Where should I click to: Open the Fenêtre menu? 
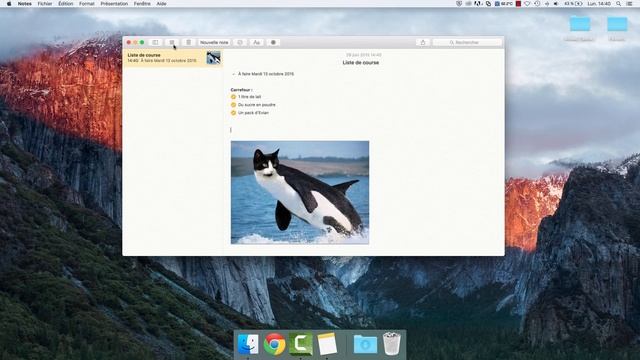(142, 4)
